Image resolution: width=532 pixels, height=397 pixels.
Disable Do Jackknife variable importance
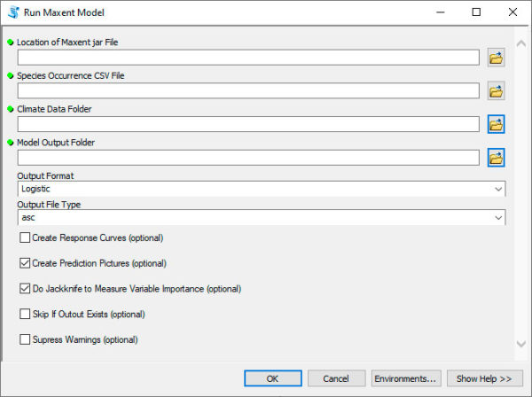click(x=25, y=289)
